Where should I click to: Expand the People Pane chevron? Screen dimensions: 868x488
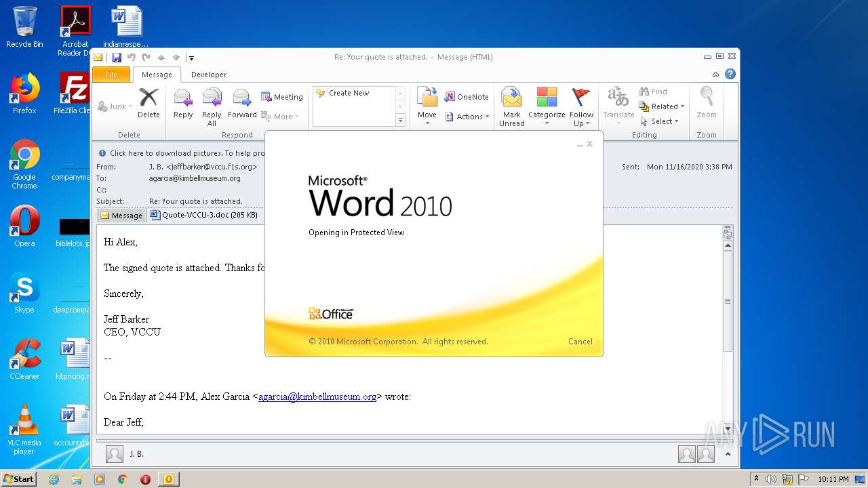[728, 454]
